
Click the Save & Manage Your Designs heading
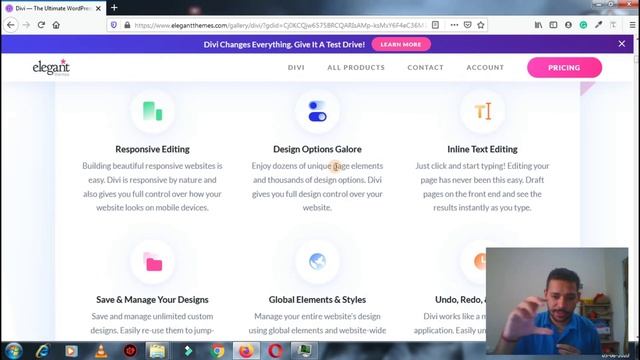[152, 300]
